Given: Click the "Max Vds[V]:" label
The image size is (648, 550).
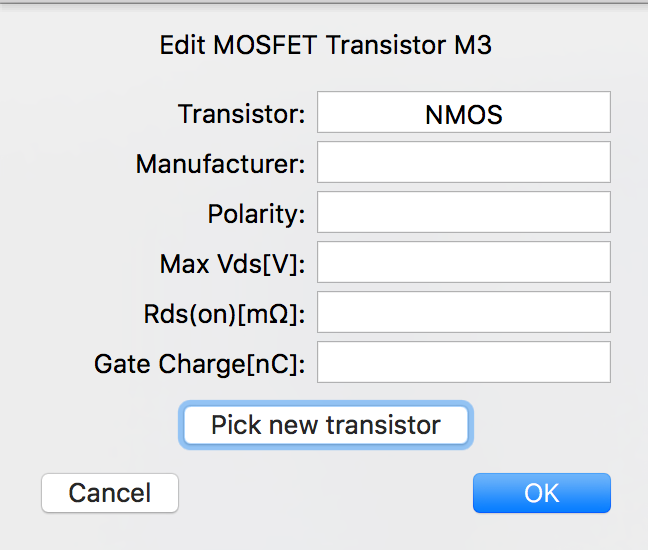Looking at the screenshot, I should 232,264.
